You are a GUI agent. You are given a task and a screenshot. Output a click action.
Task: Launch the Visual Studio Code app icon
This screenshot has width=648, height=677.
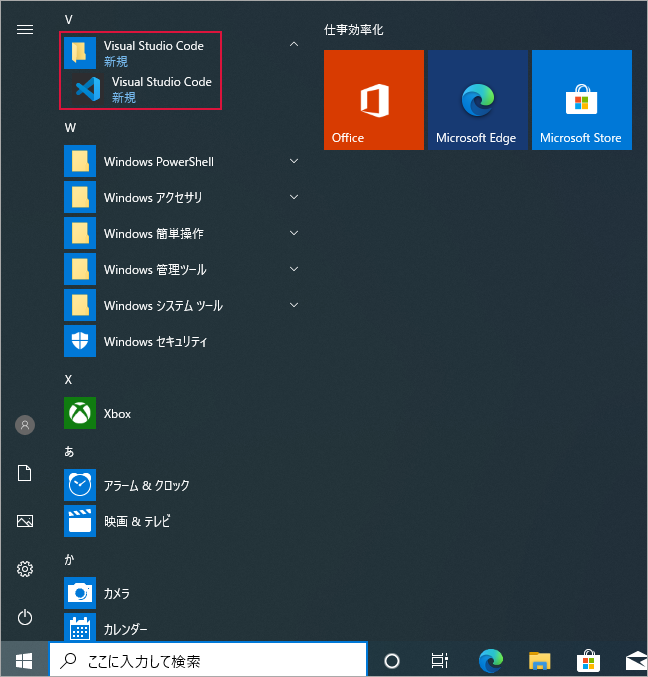pos(88,89)
